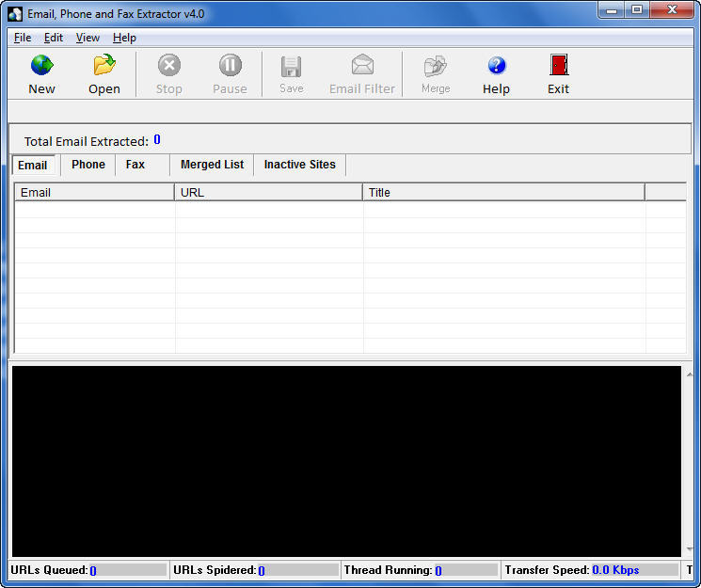Open the Help menu
Viewport: 701px width, 588px height.
tap(124, 38)
